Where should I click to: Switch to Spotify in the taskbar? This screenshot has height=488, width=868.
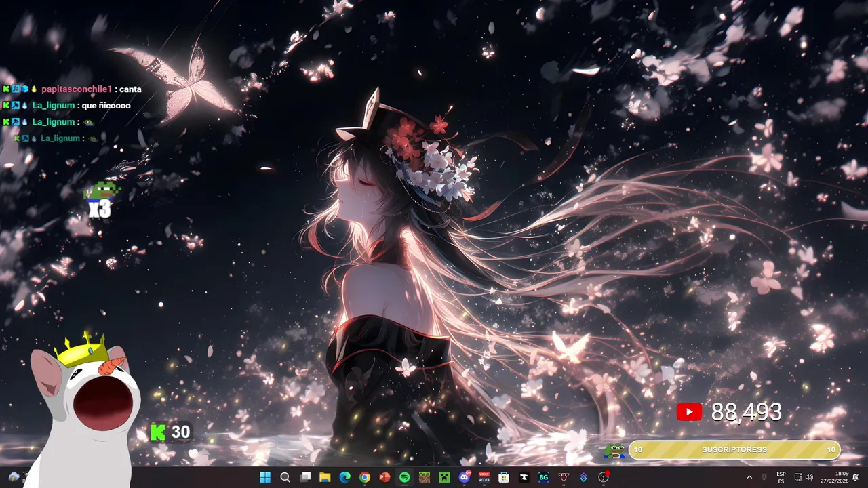404,477
